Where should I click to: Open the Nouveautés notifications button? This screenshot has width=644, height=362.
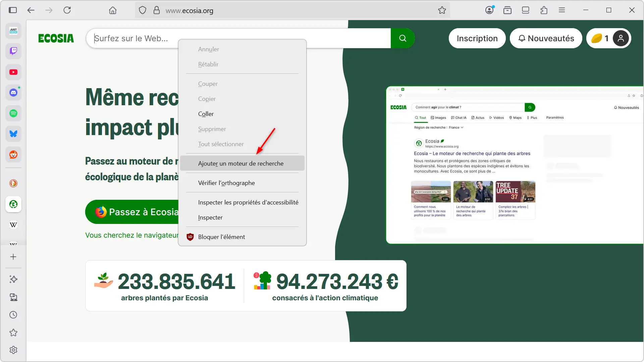pyautogui.click(x=546, y=38)
